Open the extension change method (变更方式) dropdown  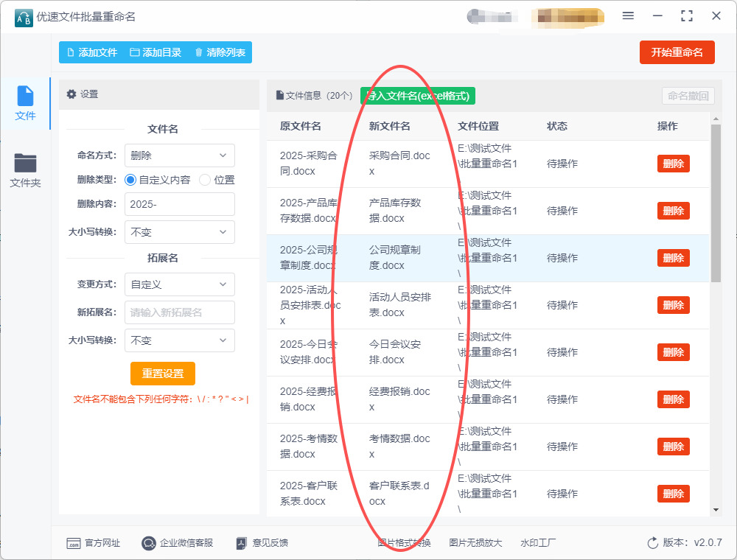pyautogui.click(x=179, y=284)
